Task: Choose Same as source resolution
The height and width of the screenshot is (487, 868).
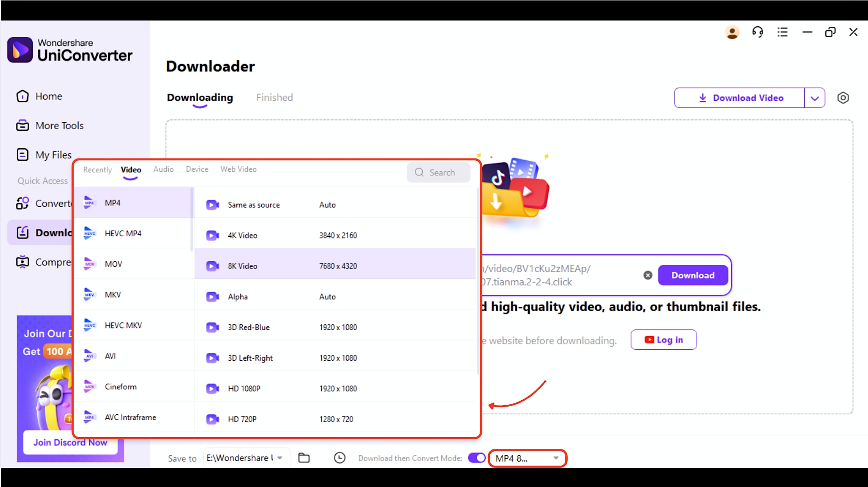Action: point(335,205)
